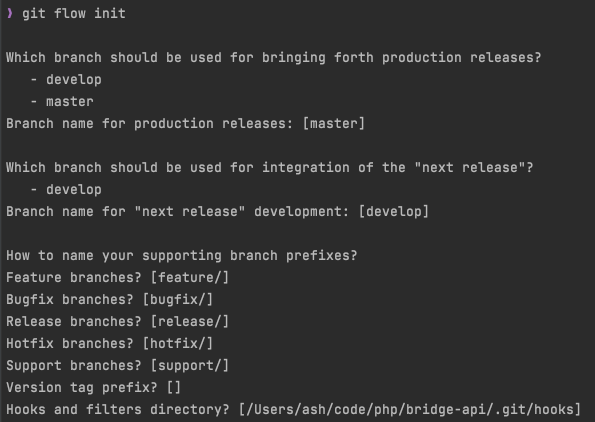The height and width of the screenshot is (422, 595).
Task: Click the 'Hooks and filters directory?' label
Action: click(x=118, y=410)
